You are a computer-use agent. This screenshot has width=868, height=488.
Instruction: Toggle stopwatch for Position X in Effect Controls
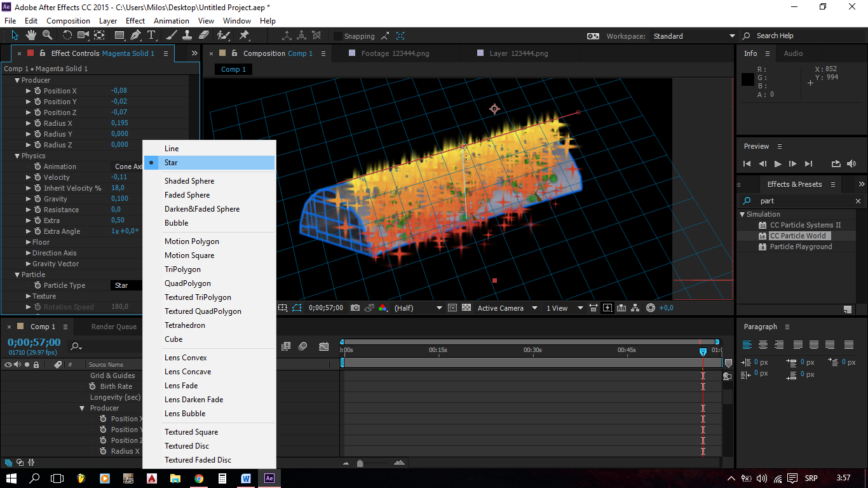[x=37, y=91]
